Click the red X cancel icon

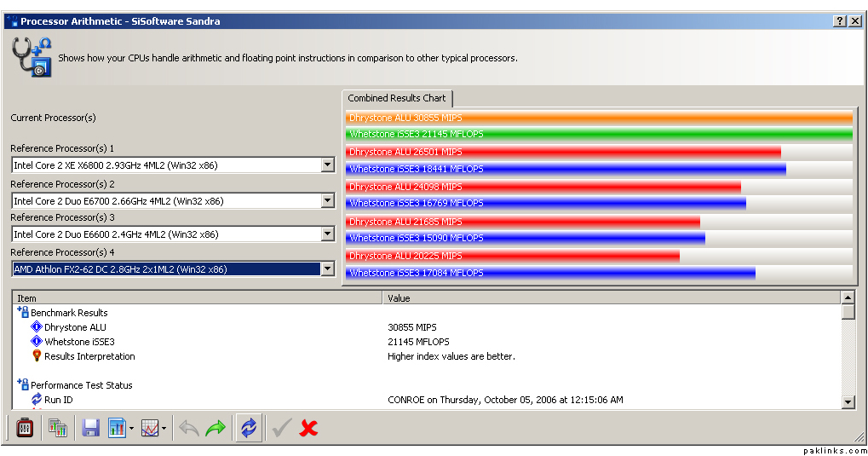point(309,428)
